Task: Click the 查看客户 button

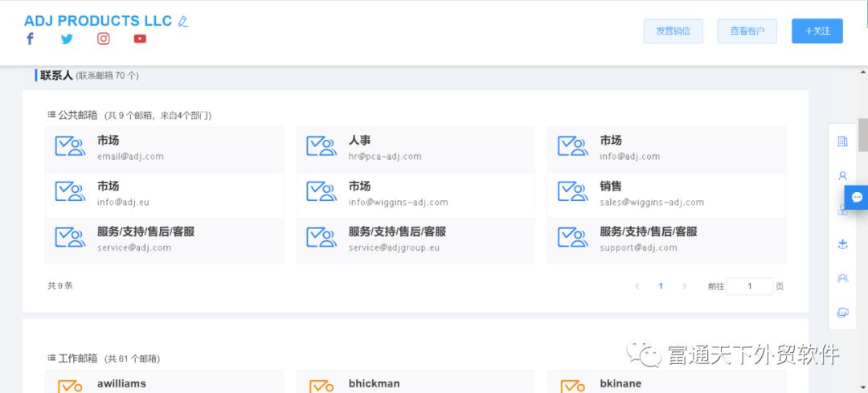Action: [747, 31]
